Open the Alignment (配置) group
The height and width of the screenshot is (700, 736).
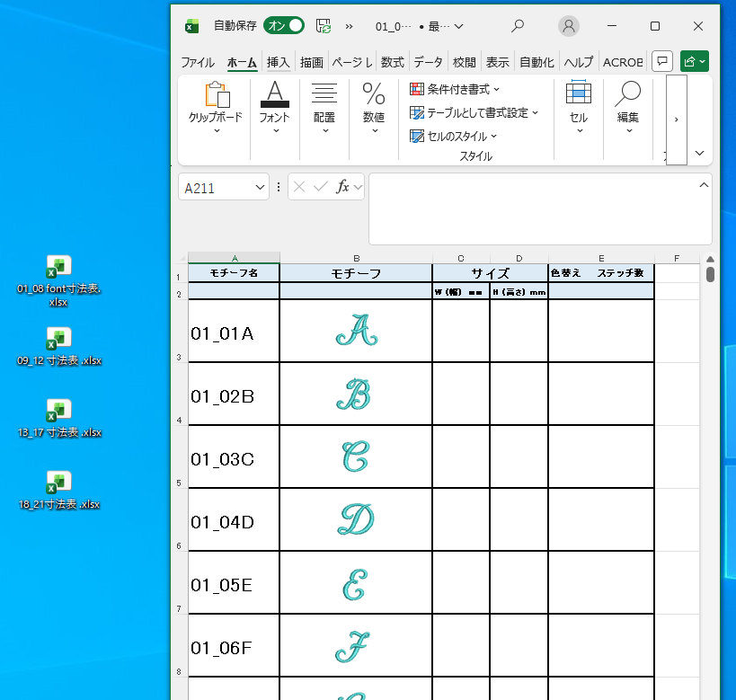click(x=324, y=108)
